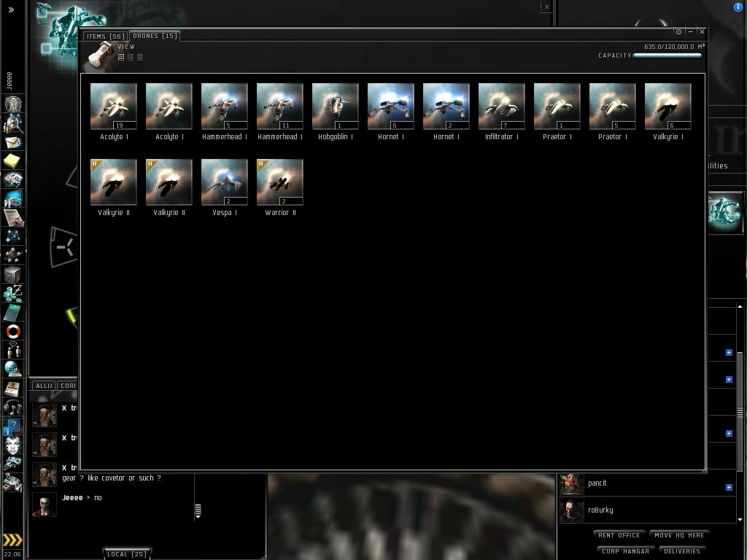The image size is (747, 560).
Task: Click the guests list scroll up arrow
Action: (x=740, y=307)
